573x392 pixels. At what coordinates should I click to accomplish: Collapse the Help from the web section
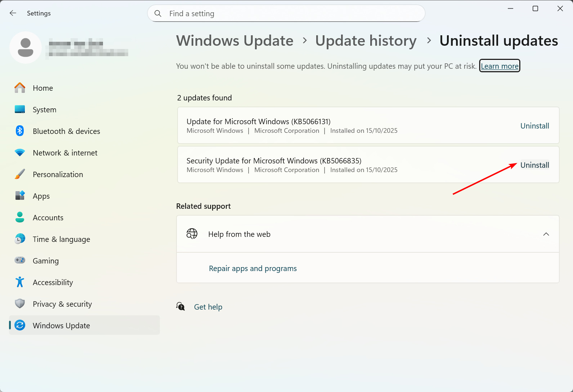pos(546,234)
